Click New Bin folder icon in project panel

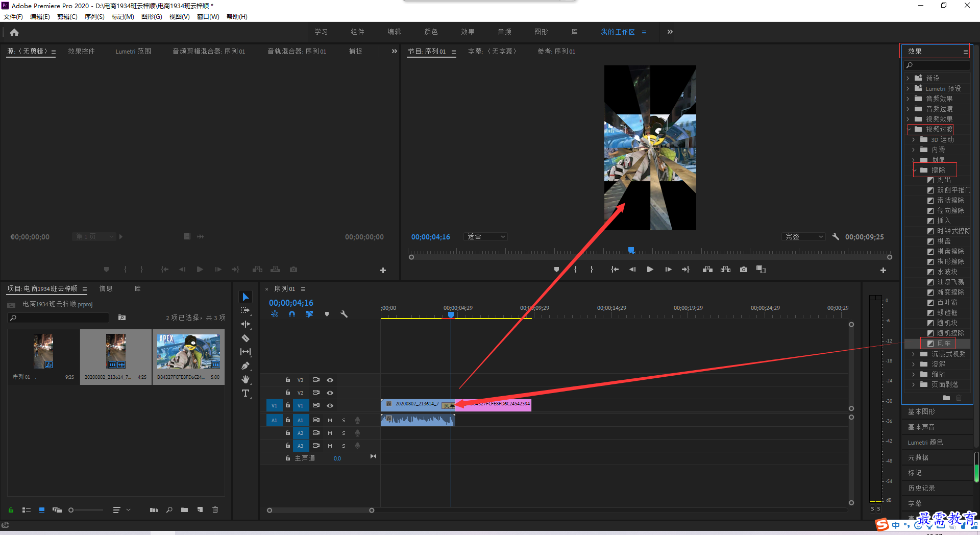184,509
